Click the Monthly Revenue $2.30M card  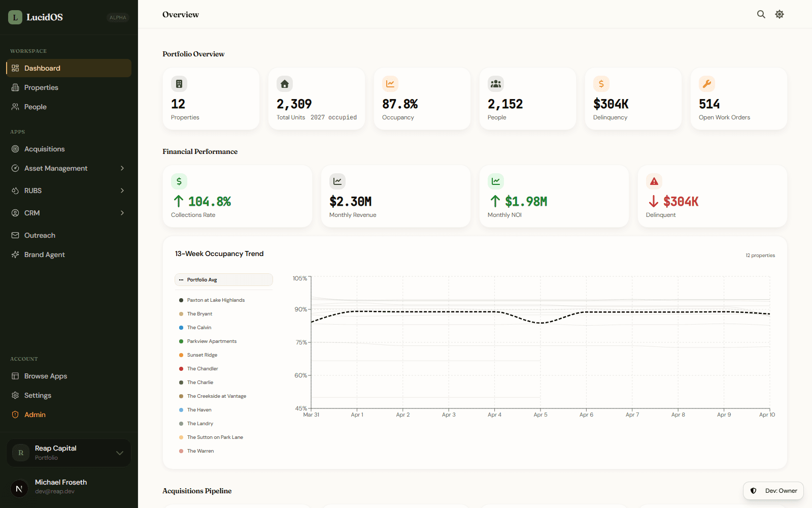[x=396, y=196]
